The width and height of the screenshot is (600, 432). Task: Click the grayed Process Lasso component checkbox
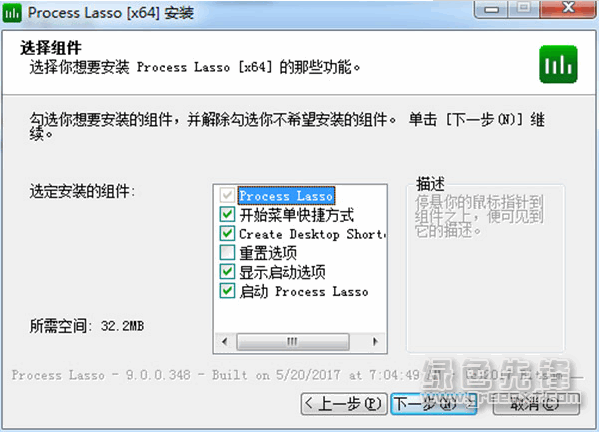pos(227,195)
